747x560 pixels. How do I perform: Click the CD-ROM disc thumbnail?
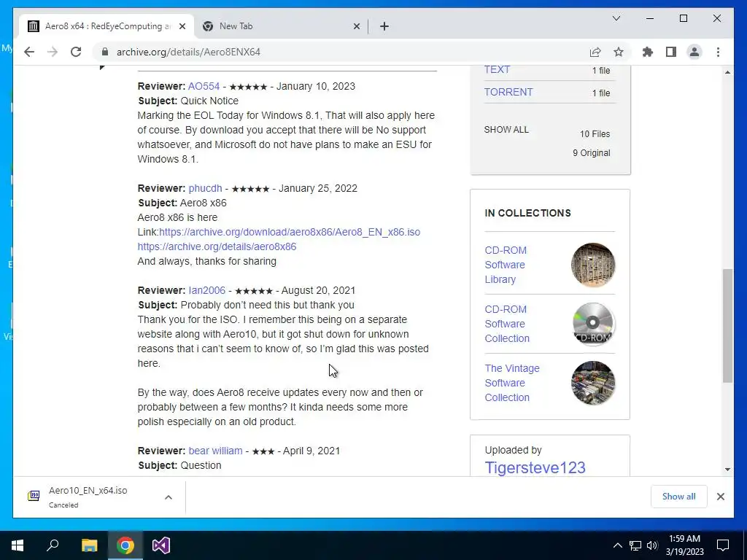coord(593,324)
